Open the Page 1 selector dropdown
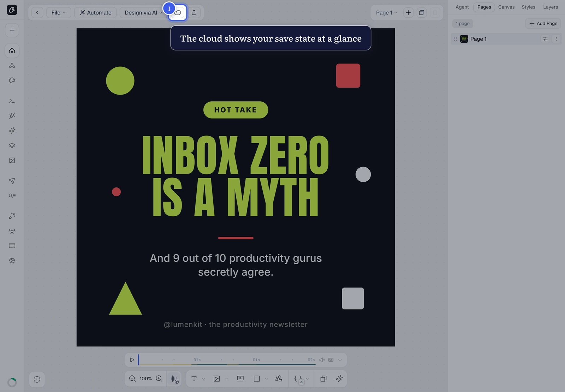The width and height of the screenshot is (565, 392). click(387, 13)
